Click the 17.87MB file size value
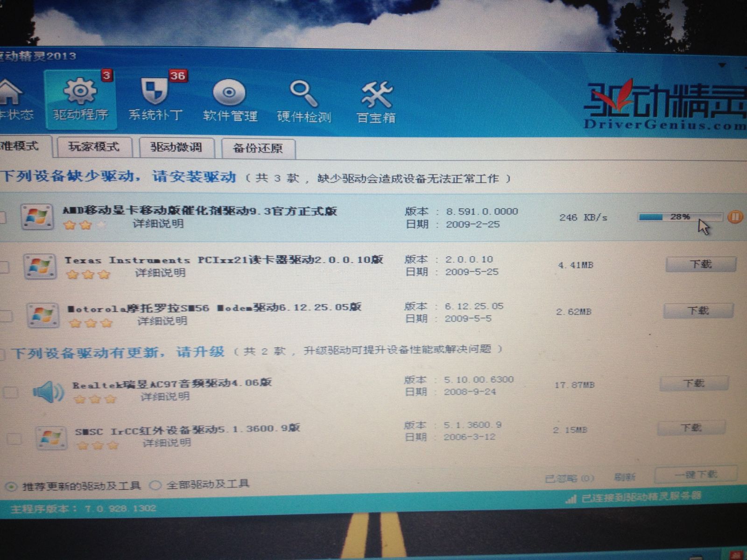Image resolution: width=747 pixels, height=560 pixels. point(574,385)
